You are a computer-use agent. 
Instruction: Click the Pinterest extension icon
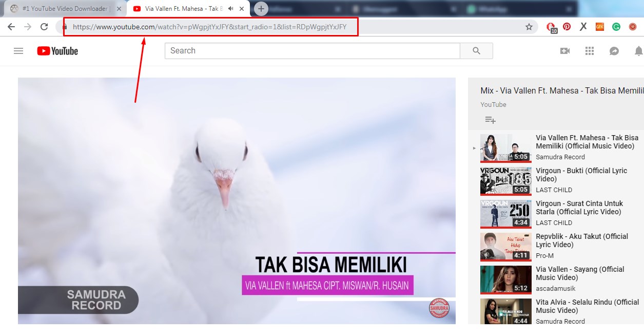(x=567, y=27)
